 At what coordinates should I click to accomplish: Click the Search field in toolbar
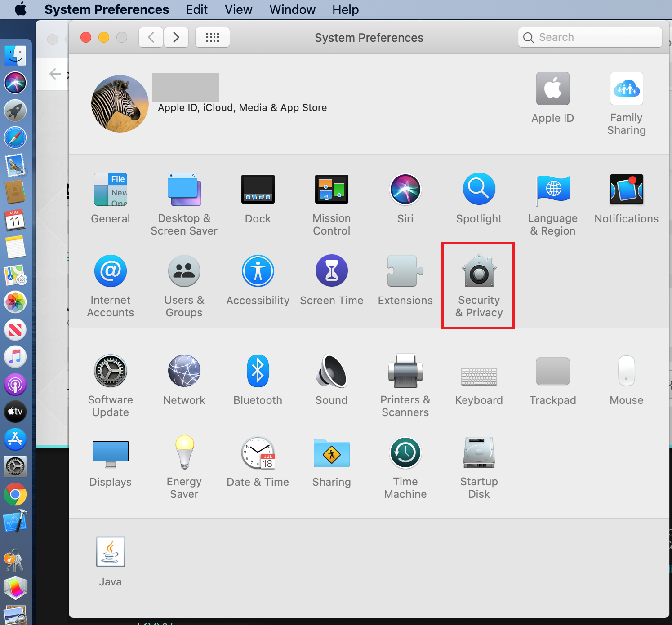[x=590, y=37]
